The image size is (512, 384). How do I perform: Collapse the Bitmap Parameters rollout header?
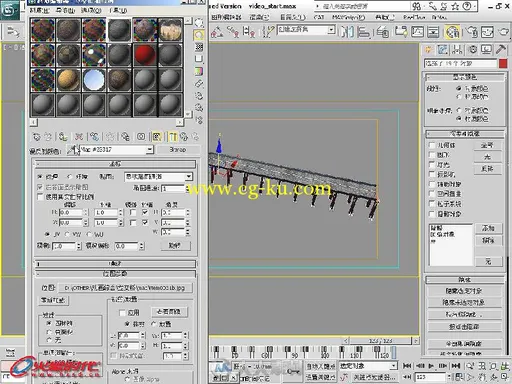click(115, 274)
